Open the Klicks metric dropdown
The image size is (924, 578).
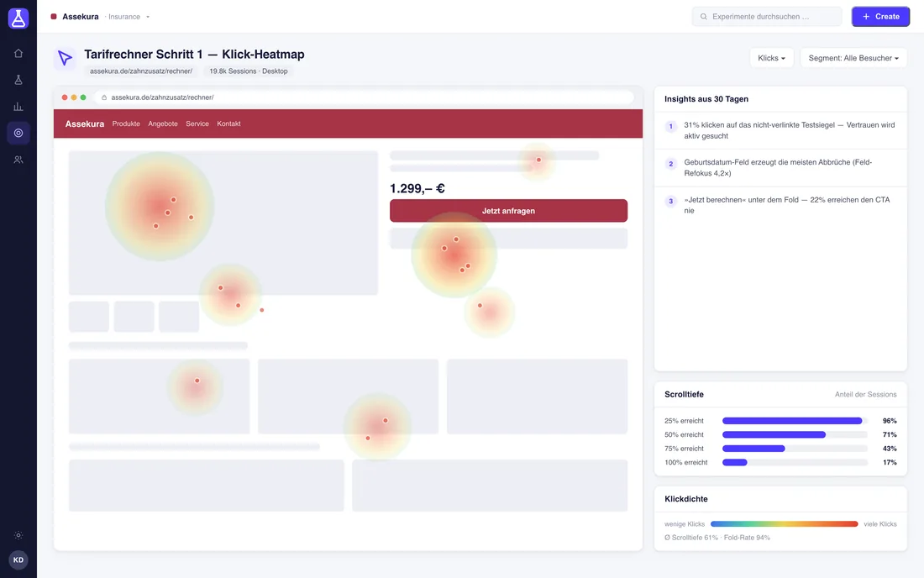pyautogui.click(x=771, y=58)
